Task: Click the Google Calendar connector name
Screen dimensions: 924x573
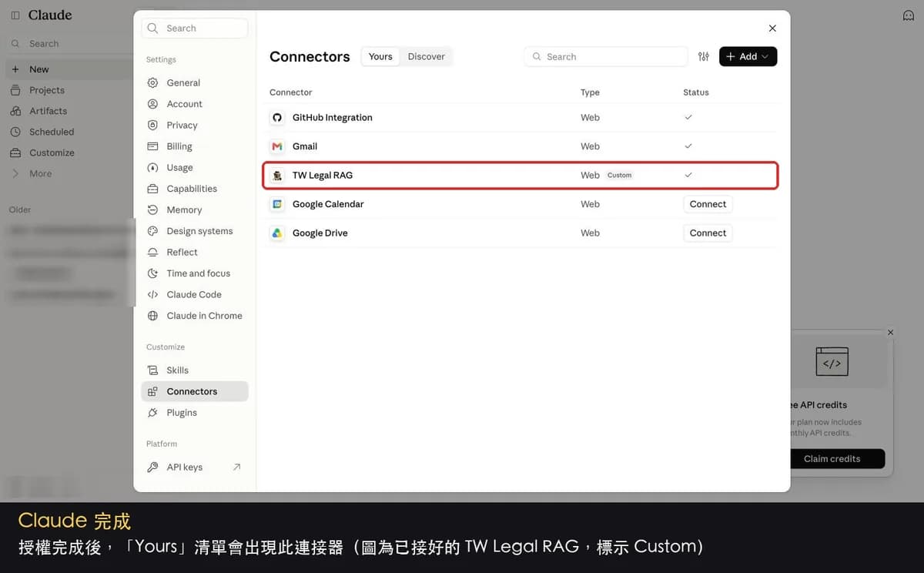Action: click(x=328, y=204)
